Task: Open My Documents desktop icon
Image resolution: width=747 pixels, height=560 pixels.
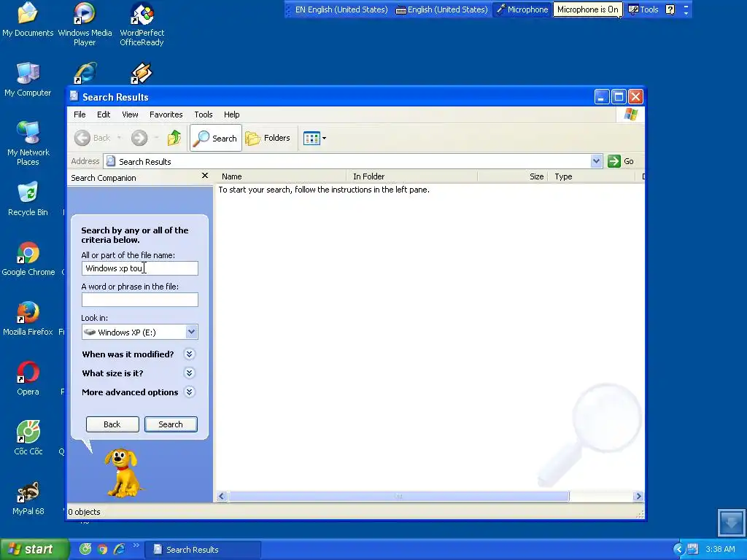Action: (28, 19)
